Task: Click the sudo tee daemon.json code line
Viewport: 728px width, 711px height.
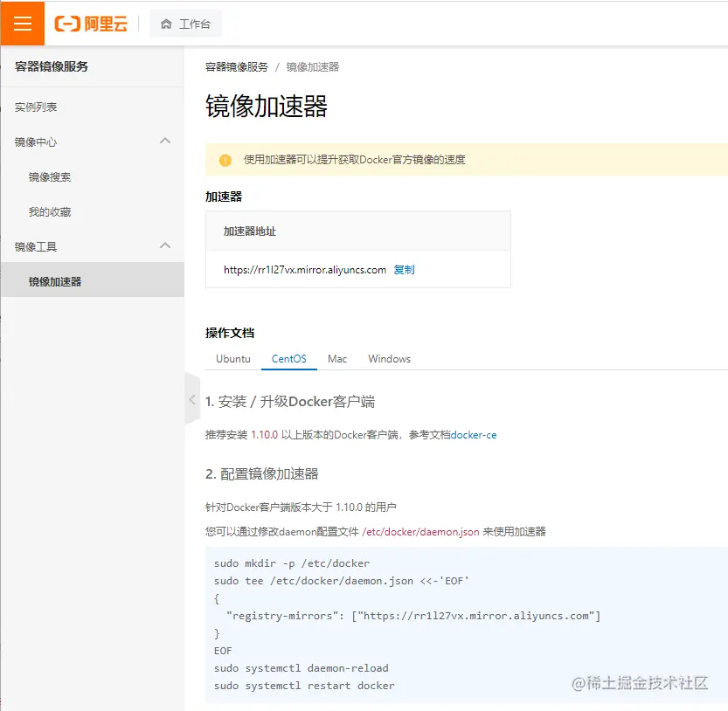Action: pos(341,581)
